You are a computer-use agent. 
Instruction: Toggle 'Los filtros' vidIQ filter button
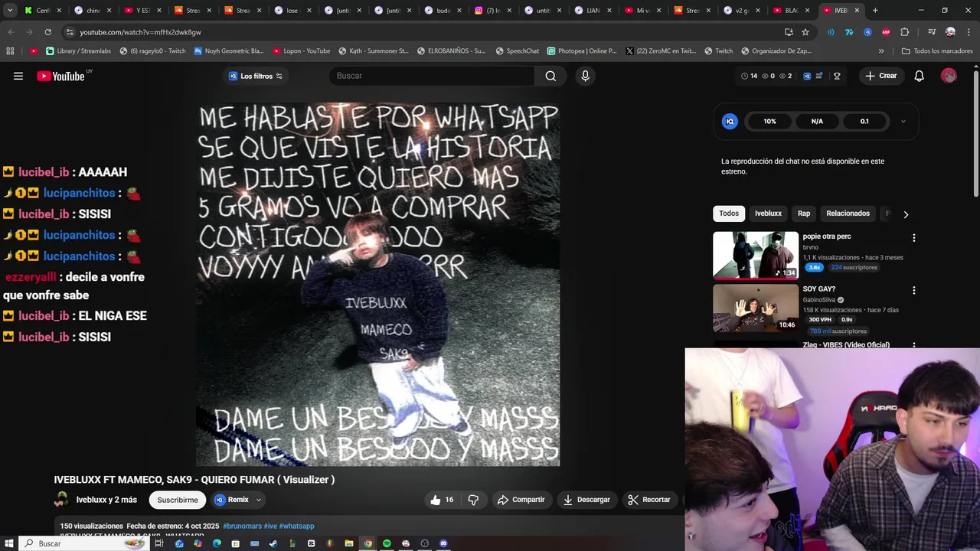coord(256,76)
